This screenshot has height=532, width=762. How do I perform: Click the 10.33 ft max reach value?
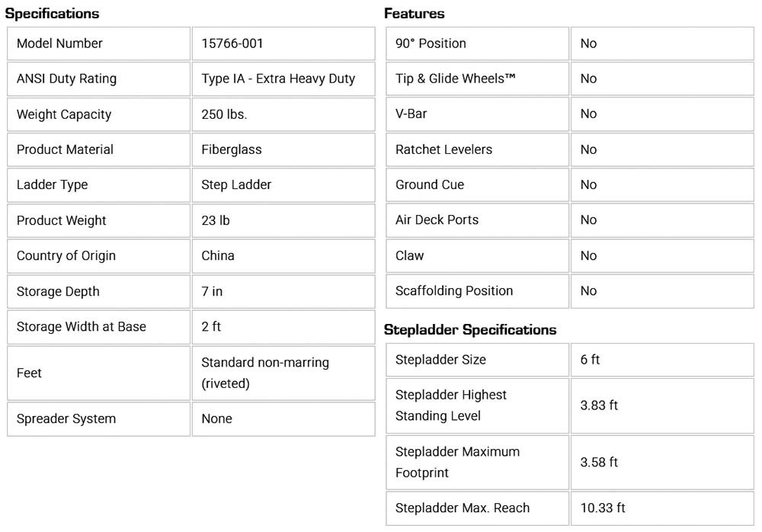(603, 508)
